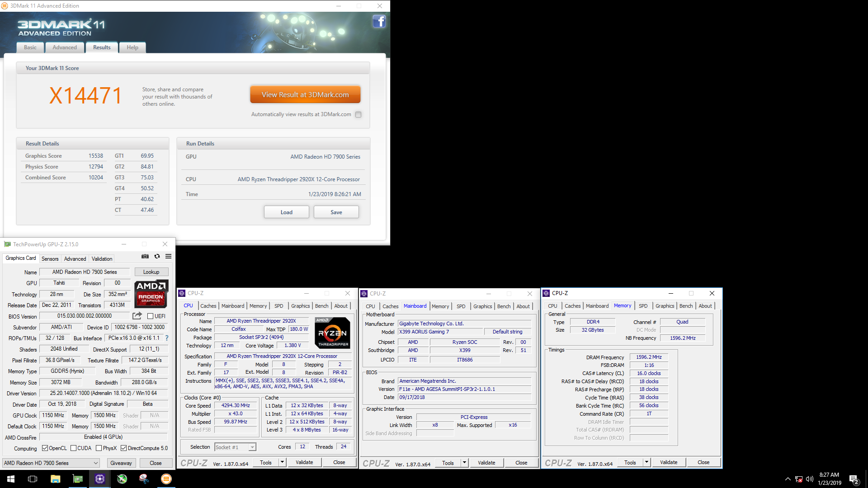Click the Bus Interface question mark icon
The image size is (868, 488).
(167, 338)
